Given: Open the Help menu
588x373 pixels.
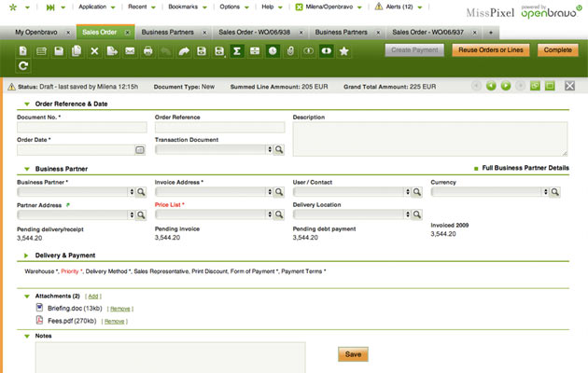Looking at the screenshot, I should [272, 7].
